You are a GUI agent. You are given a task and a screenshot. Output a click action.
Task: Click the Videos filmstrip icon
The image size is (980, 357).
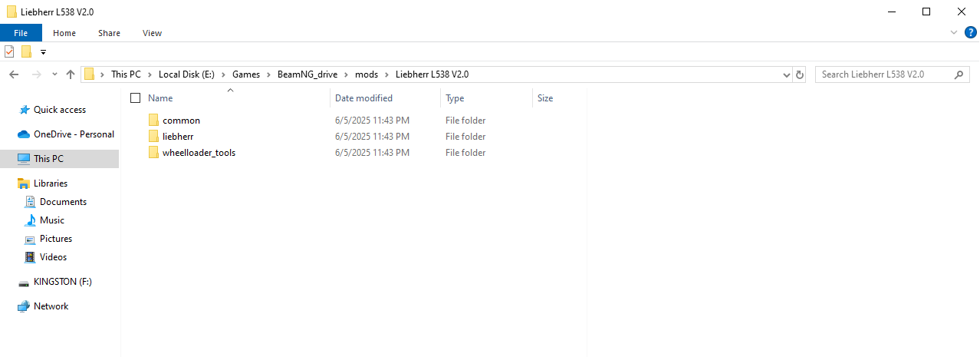(x=30, y=257)
